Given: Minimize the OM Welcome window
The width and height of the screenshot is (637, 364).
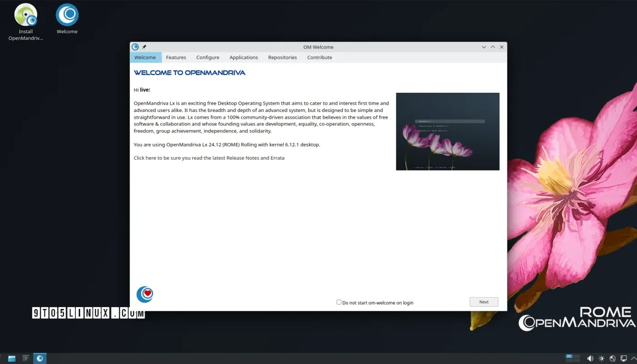Looking at the screenshot, I should point(484,47).
